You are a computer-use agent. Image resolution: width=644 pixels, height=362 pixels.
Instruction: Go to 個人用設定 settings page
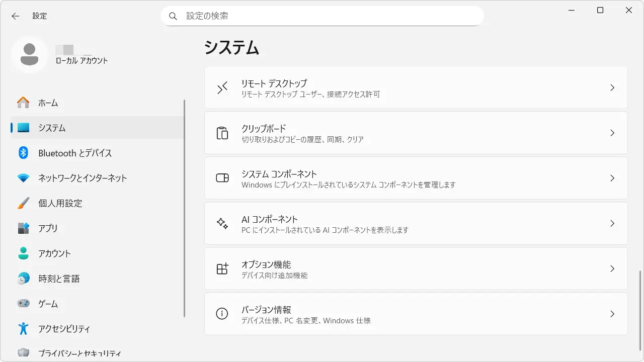[60, 203]
